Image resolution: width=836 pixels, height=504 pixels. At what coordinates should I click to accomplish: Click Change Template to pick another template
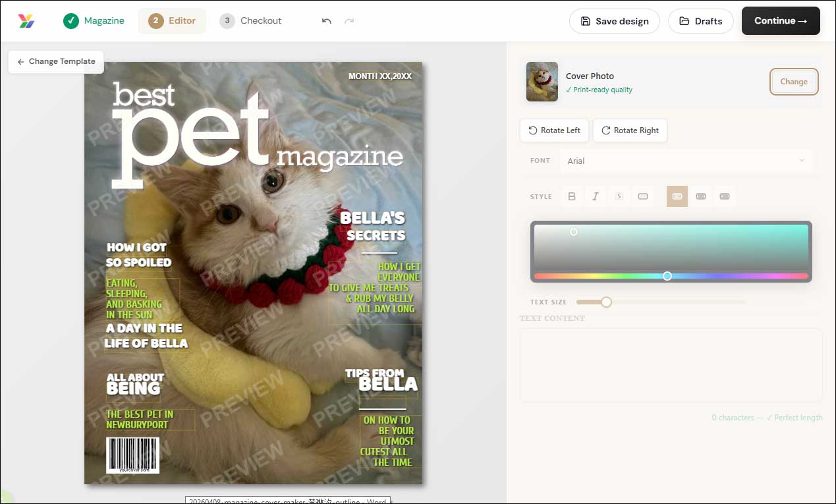click(56, 61)
